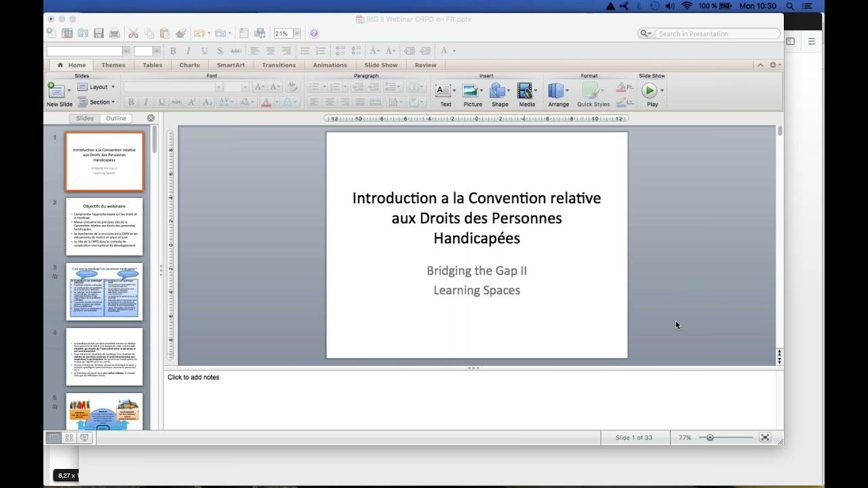
Task: Click the Print icon in toolbar
Action: (x=115, y=33)
